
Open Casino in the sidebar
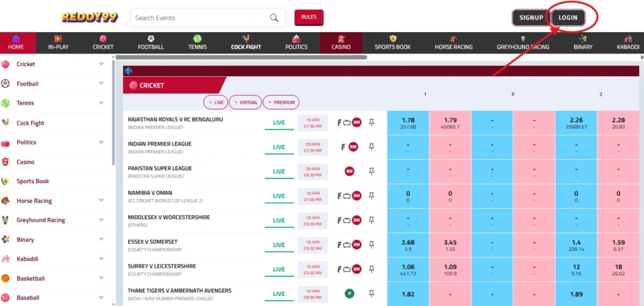coord(25,162)
